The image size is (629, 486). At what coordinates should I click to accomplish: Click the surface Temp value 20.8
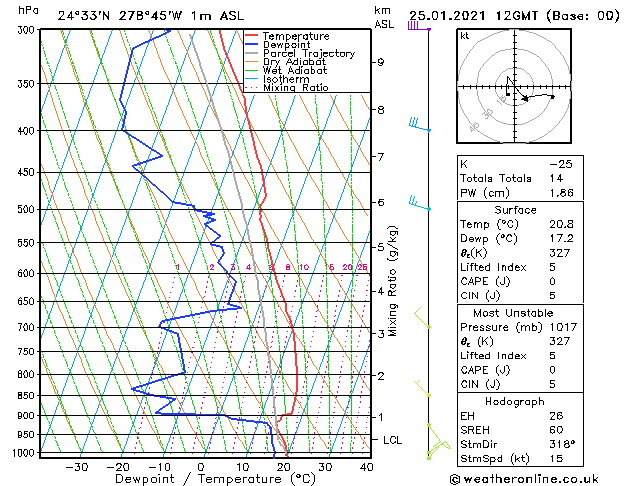[x=561, y=224]
